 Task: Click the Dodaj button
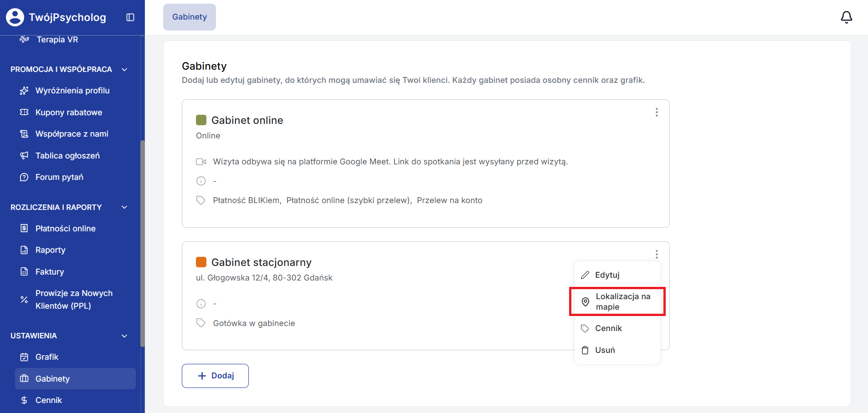(x=215, y=376)
